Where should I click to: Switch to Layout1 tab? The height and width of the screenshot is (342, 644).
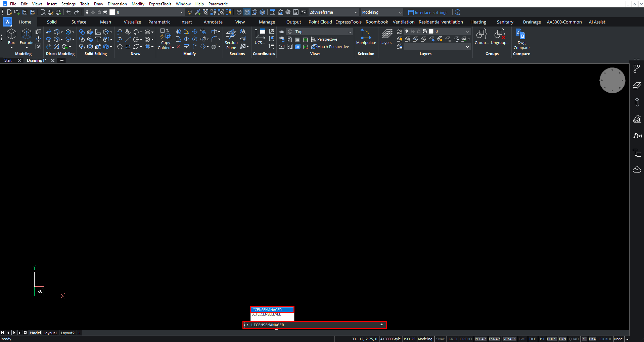point(50,333)
